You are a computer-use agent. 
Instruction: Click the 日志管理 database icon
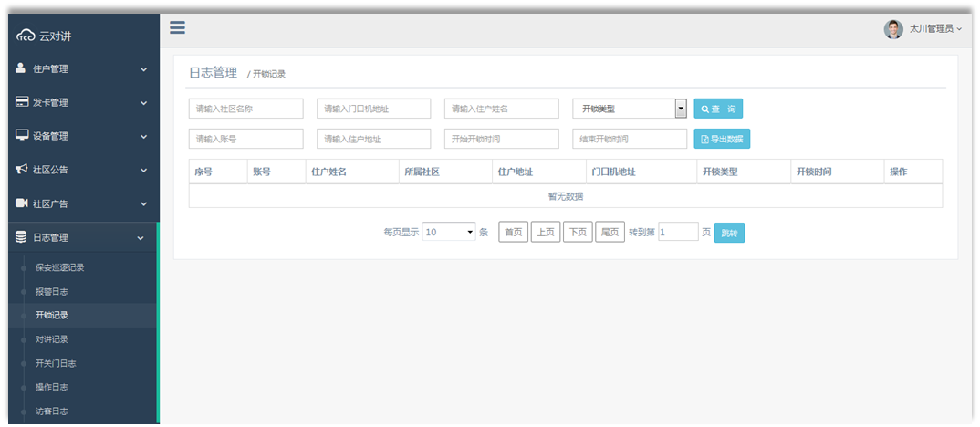(21, 237)
